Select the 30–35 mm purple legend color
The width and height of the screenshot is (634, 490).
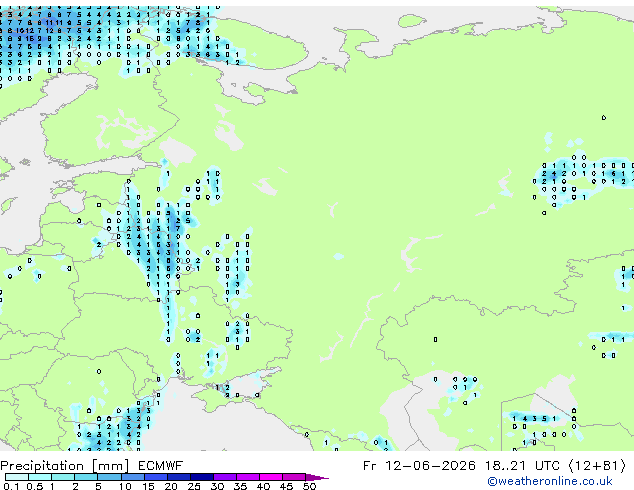pyautogui.click(x=225, y=477)
